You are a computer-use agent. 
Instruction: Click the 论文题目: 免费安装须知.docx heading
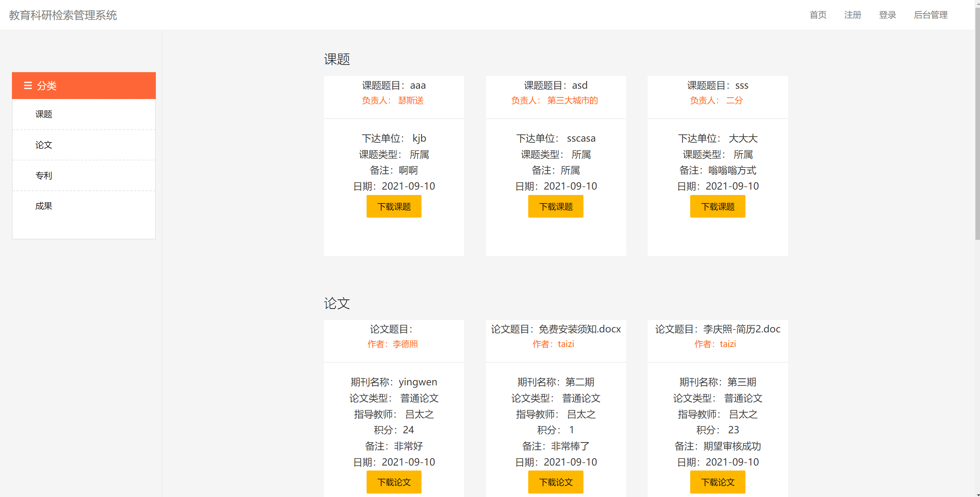(555, 329)
